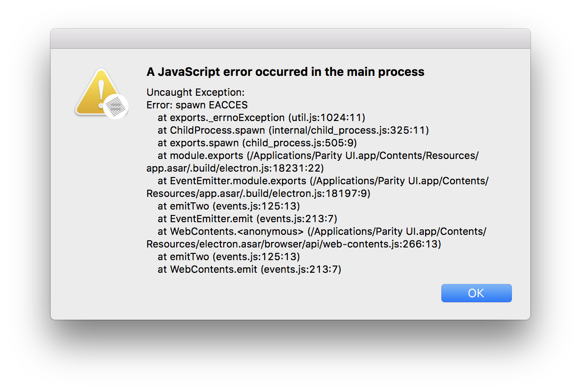The width and height of the screenshot is (581, 392).
Task: Click the dialog's gray title bar
Action: point(290,38)
